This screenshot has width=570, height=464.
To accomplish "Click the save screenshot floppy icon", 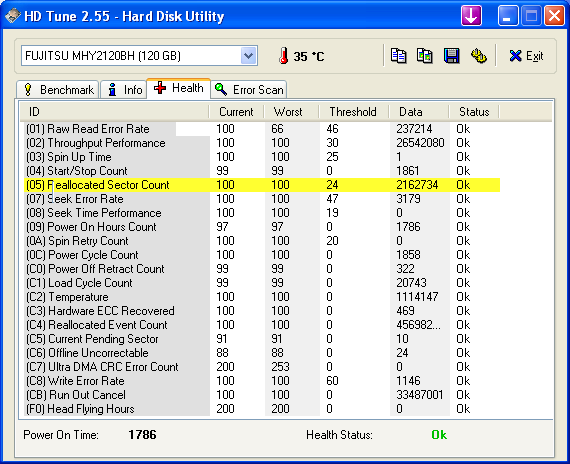I will [x=451, y=56].
